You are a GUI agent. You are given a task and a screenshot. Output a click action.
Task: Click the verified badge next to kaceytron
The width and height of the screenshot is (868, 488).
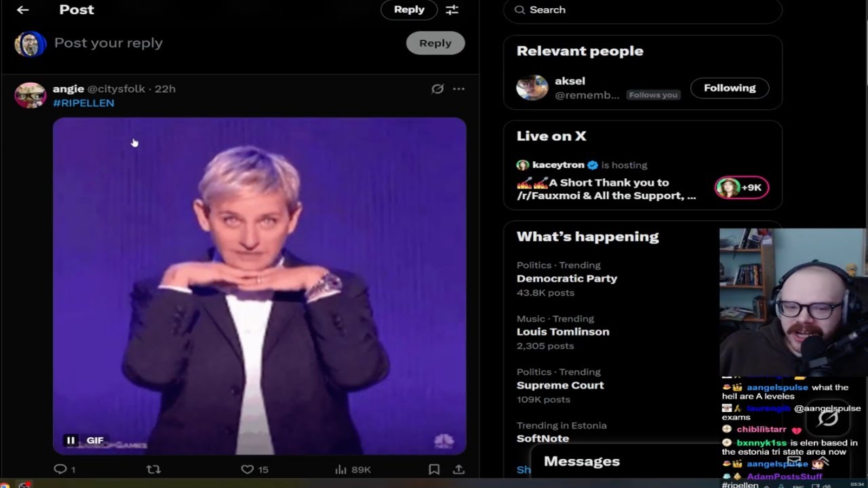click(x=593, y=165)
